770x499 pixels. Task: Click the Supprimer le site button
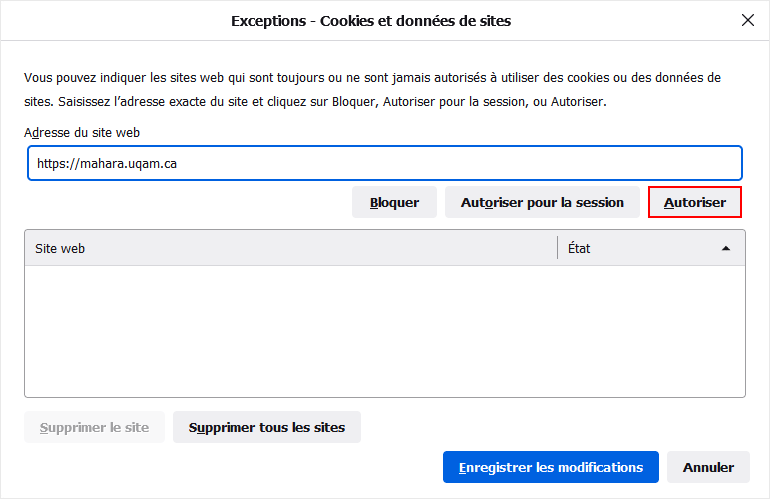(94, 427)
